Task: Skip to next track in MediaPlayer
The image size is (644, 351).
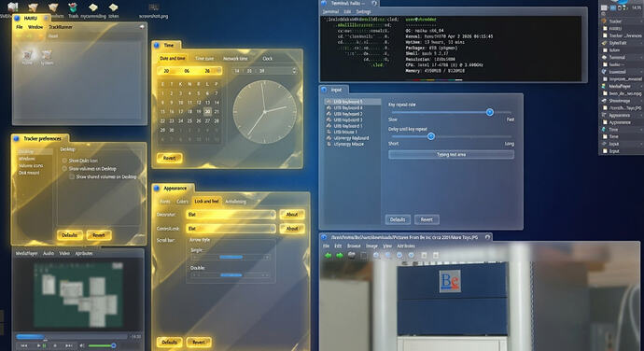Action: click(x=69, y=345)
